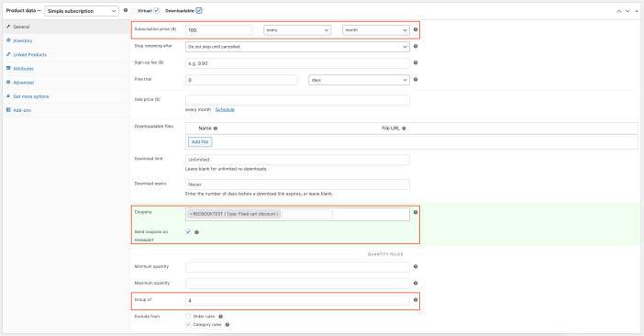Click the Download expiry field

point(297,185)
